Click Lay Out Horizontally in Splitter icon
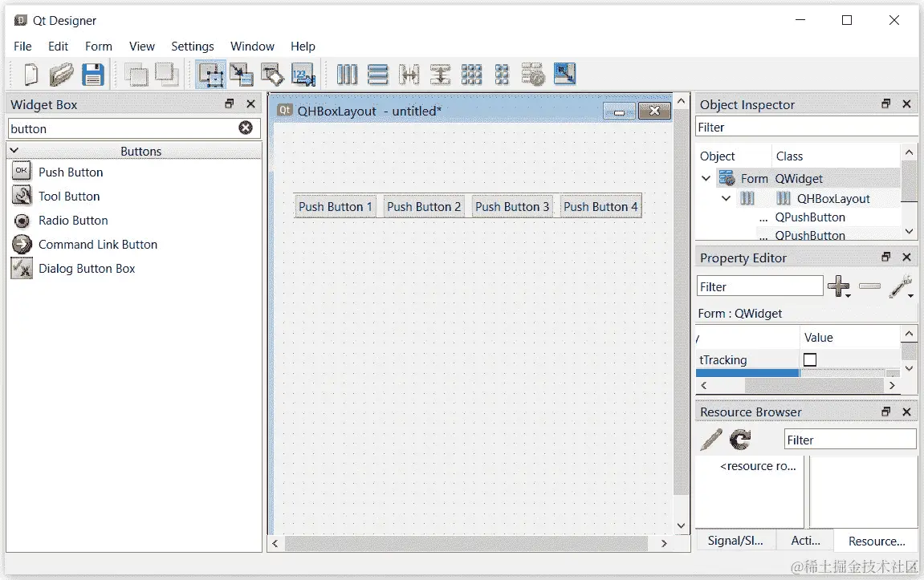The height and width of the screenshot is (580, 924). point(409,75)
